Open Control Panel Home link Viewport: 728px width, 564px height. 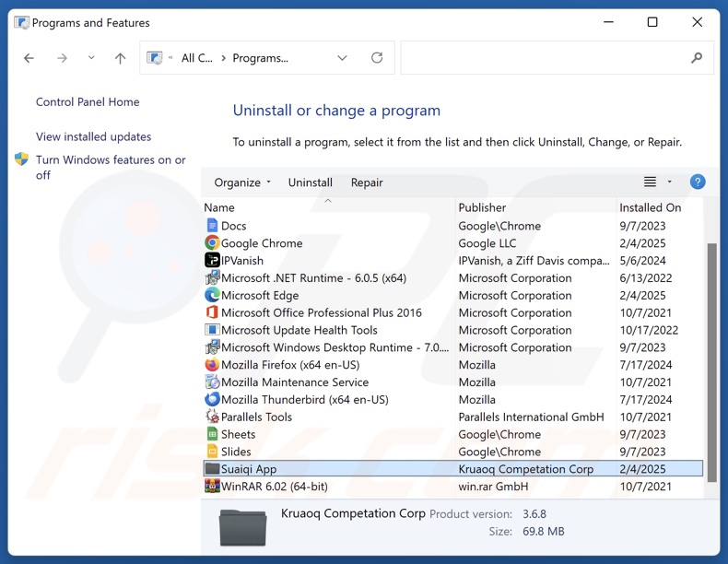(x=88, y=101)
